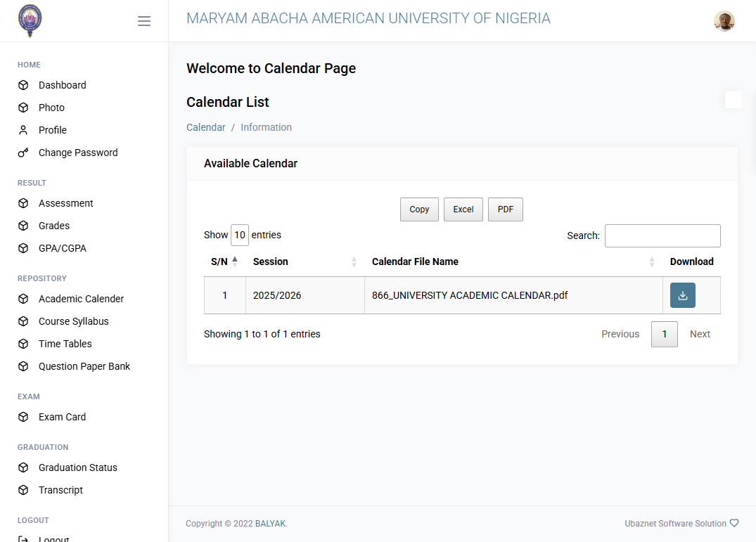Go to Photo page
The image size is (756, 542).
[51, 108]
